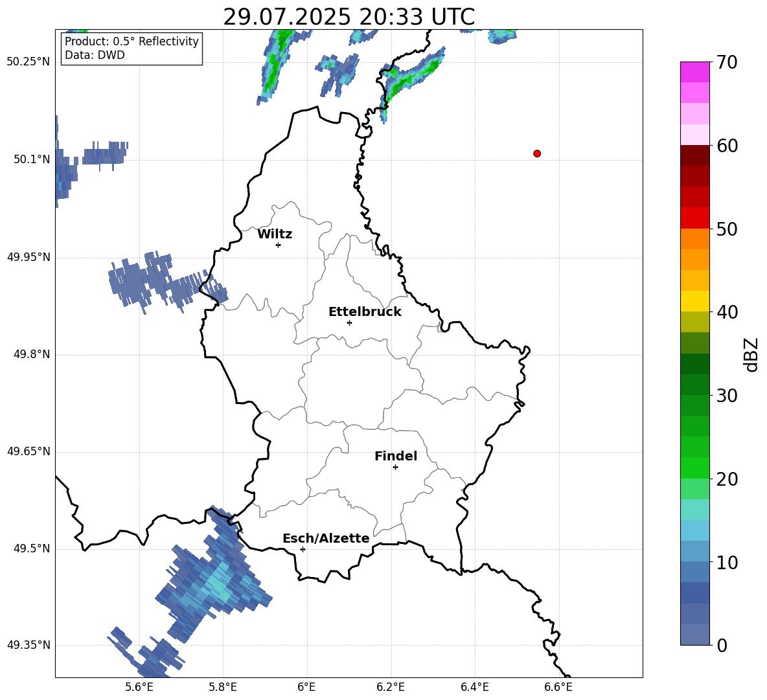Image resolution: width=767 pixels, height=700 pixels.
Task: Click the light blue colorbar segment above 10
Action: coord(694,530)
